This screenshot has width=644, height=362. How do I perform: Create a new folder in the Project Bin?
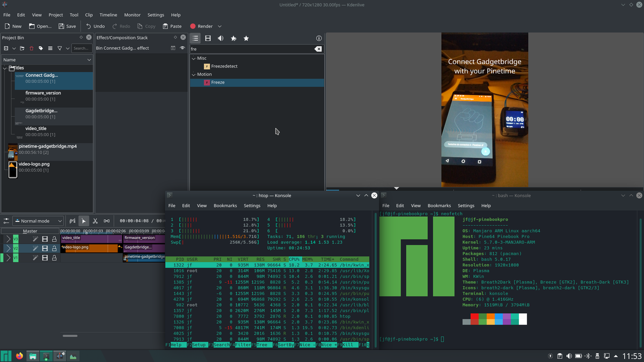pos(23,48)
